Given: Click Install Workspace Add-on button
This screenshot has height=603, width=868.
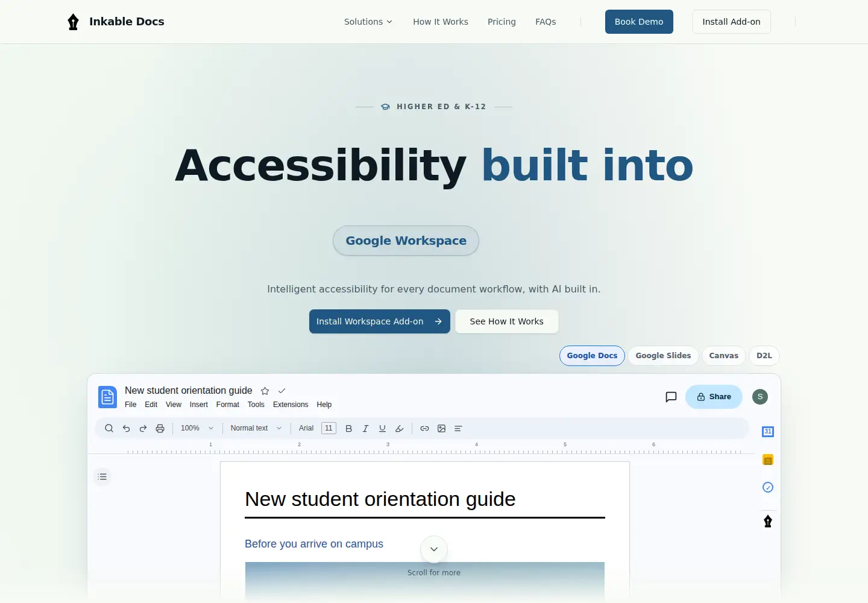Looking at the screenshot, I should [380, 321].
